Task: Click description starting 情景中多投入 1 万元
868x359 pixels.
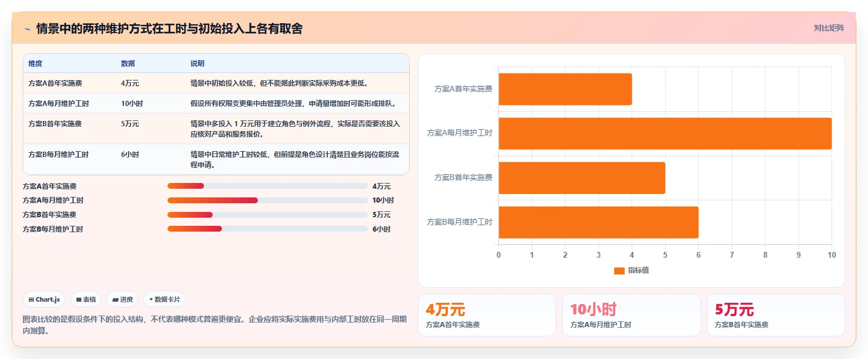Action: click(x=296, y=129)
